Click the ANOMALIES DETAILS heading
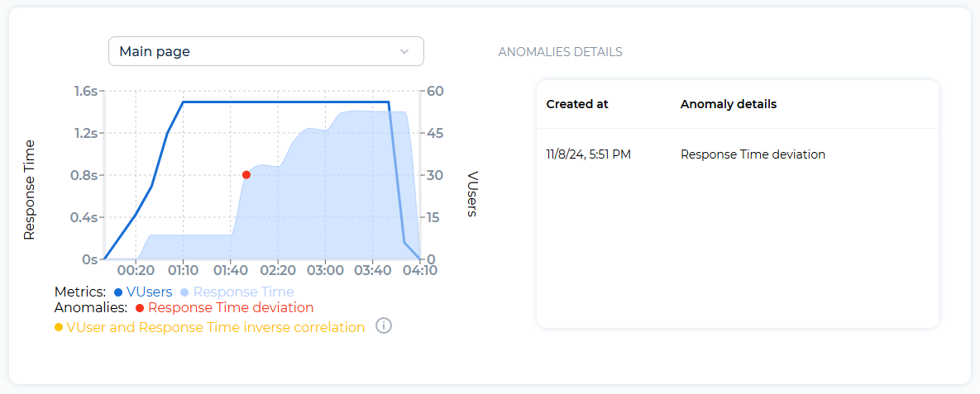Screen dimensions: 980x394 [x=560, y=52]
